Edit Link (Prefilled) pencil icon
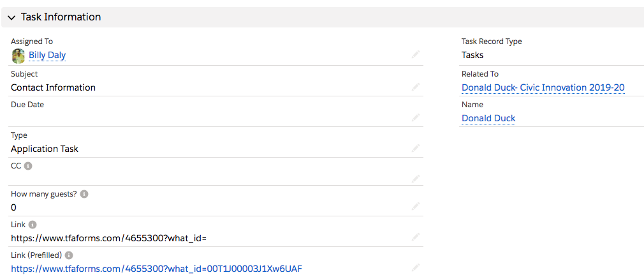 point(416,268)
